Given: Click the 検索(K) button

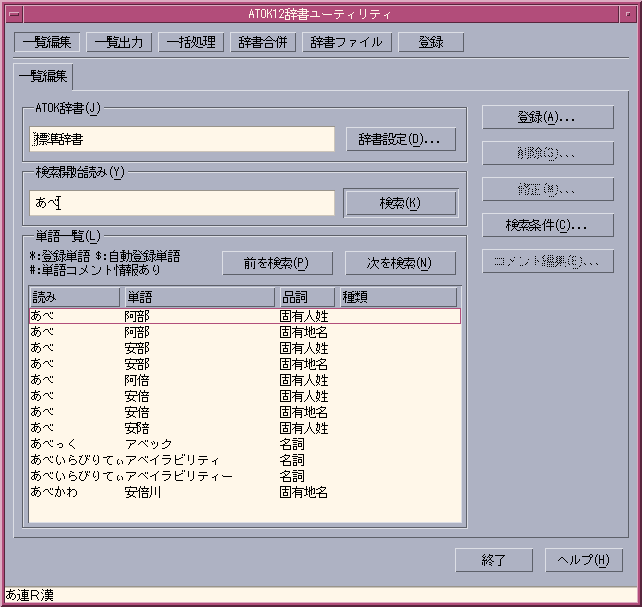Looking at the screenshot, I should (x=400, y=203).
